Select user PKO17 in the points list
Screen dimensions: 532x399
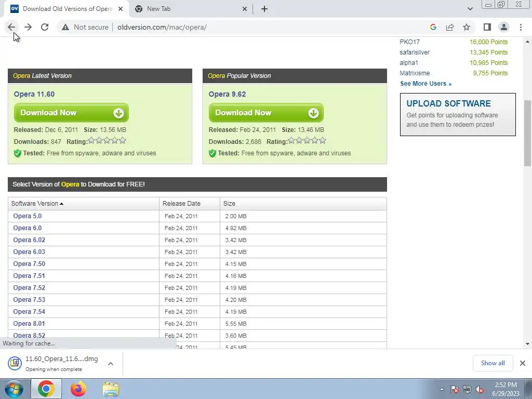[x=409, y=42]
